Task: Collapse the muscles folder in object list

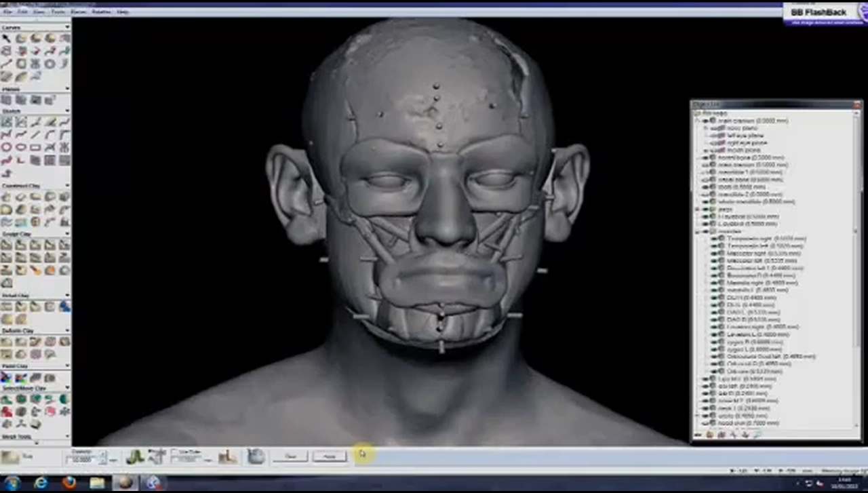Action: click(x=698, y=231)
